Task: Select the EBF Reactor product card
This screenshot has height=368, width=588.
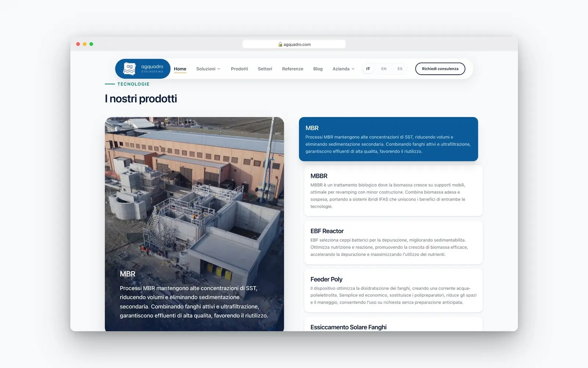Action: [x=393, y=242]
